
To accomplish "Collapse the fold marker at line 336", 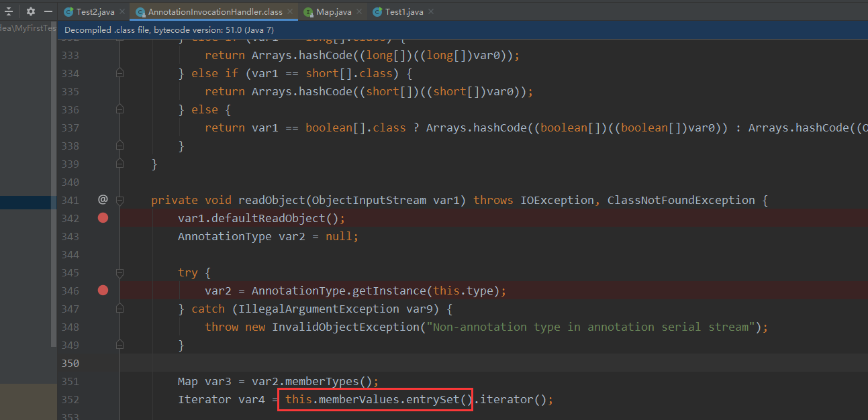I will 119,109.
